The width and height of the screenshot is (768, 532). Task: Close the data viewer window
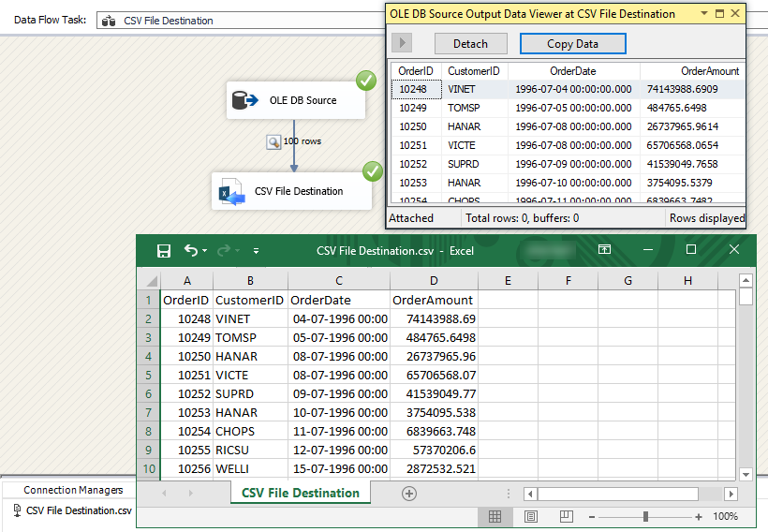pyautogui.click(x=735, y=14)
